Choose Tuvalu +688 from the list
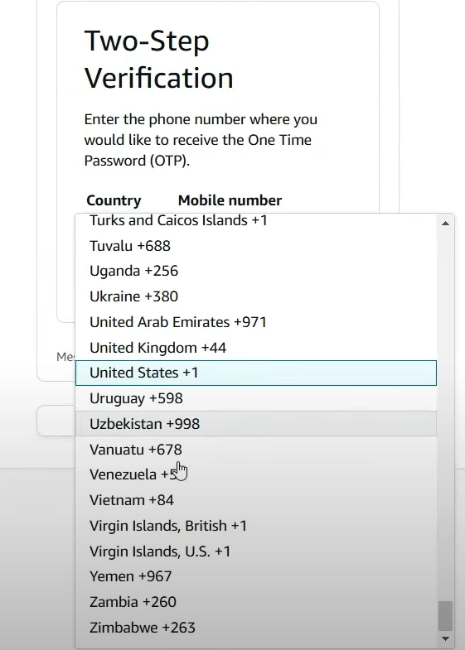 coord(256,246)
